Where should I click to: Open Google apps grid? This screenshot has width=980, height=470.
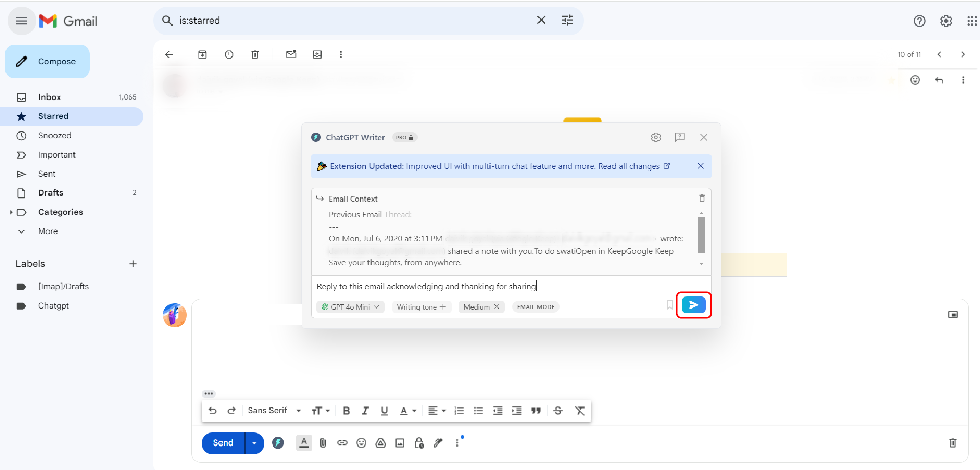click(972, 21)
